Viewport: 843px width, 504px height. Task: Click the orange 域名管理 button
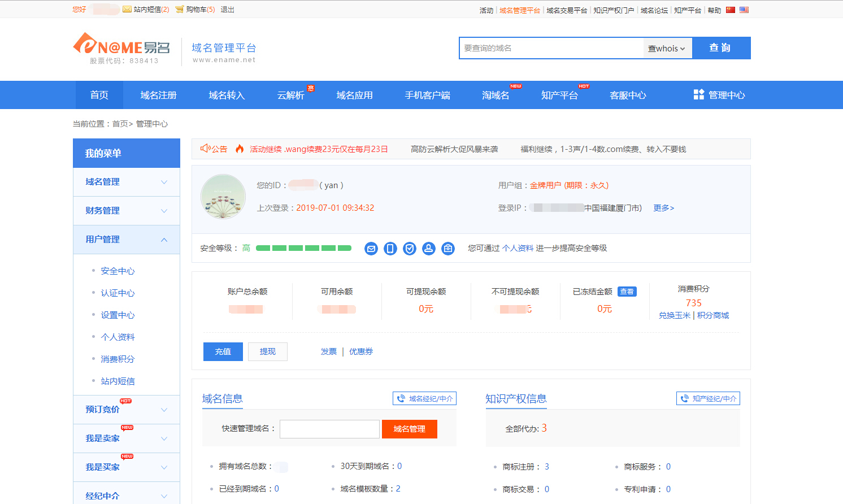pyautogui.click(x=410, y=429)
